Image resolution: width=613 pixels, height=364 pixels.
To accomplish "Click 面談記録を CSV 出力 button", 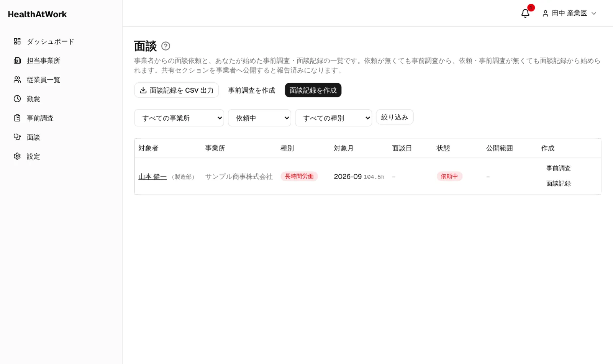I will point(176,90).
